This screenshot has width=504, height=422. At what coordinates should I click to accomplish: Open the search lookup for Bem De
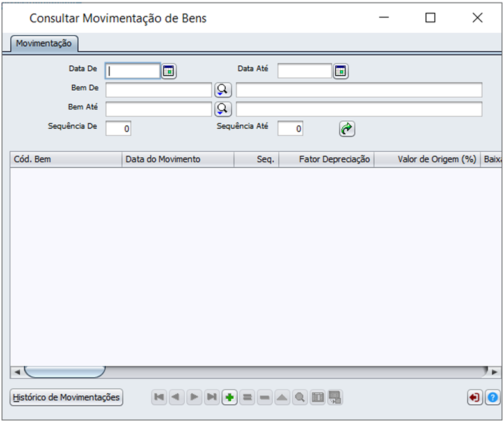point(223,90)
